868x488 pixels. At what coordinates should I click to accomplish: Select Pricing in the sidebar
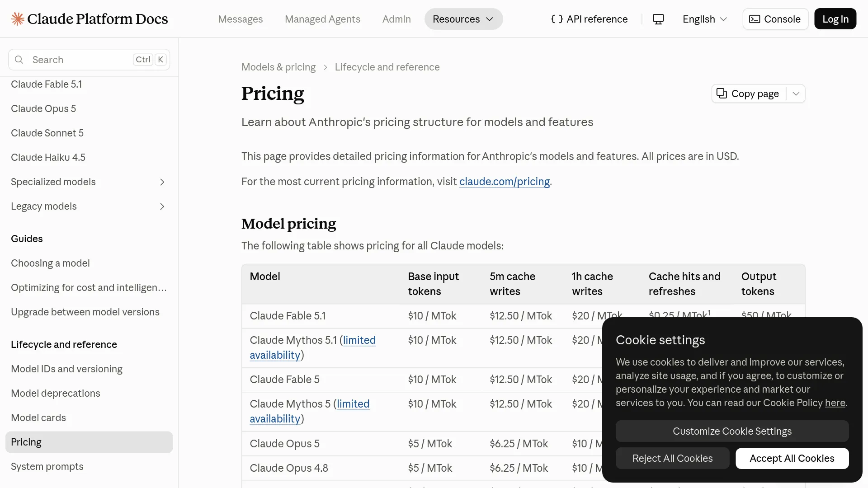[89, 442]
